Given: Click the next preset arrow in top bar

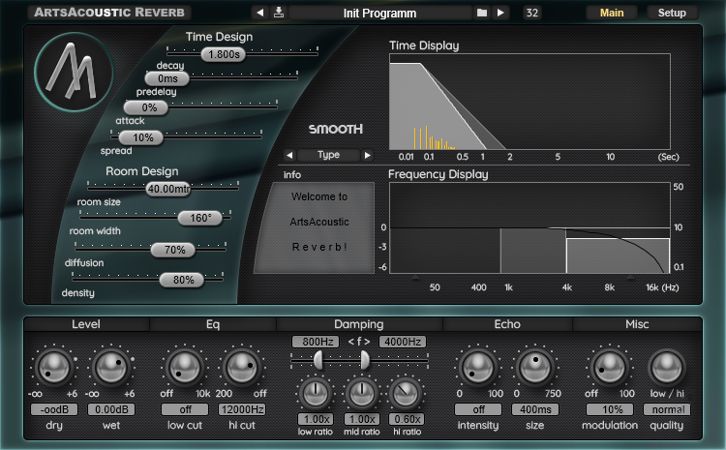Looking at the screenshot, I should pyautogui.click(x=500, y=13).
